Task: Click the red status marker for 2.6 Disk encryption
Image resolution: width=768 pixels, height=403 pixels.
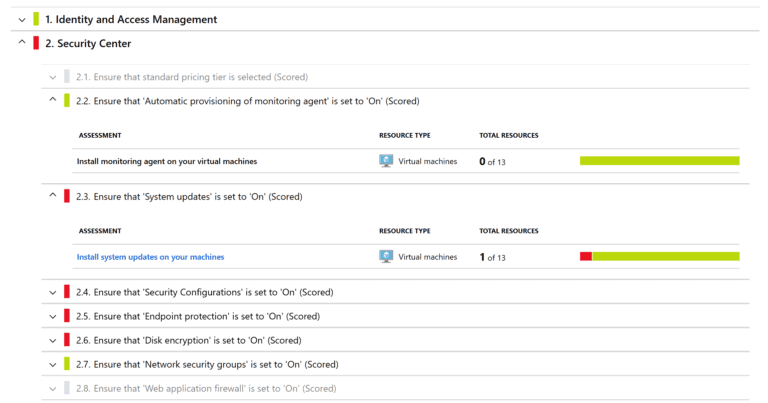Action: click(67, 340)
